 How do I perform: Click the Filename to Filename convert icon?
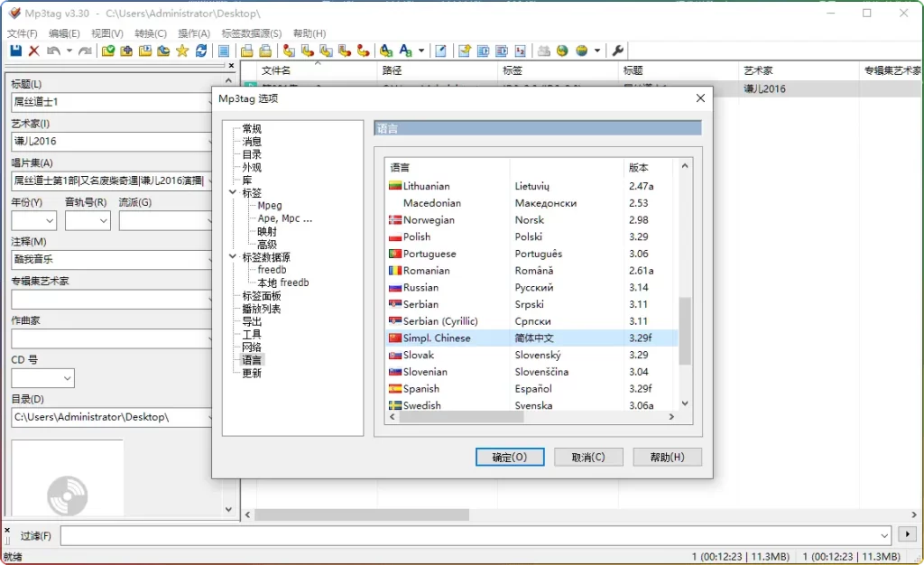326,51
